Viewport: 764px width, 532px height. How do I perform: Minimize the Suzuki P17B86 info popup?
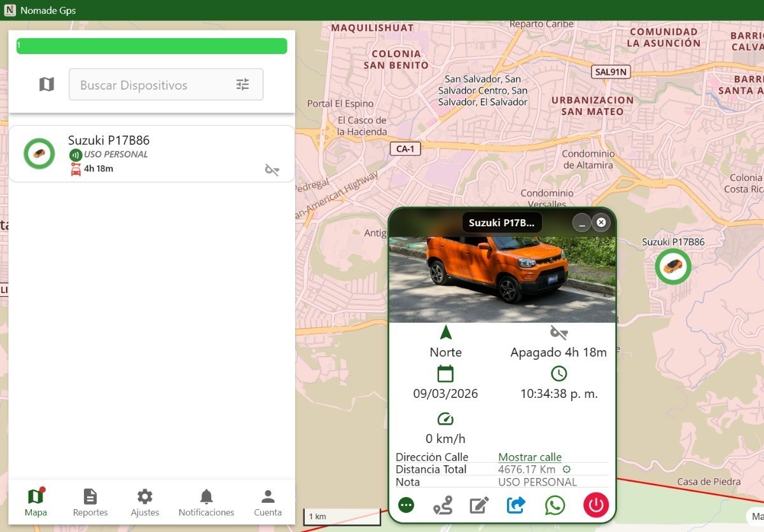(581, 222)
